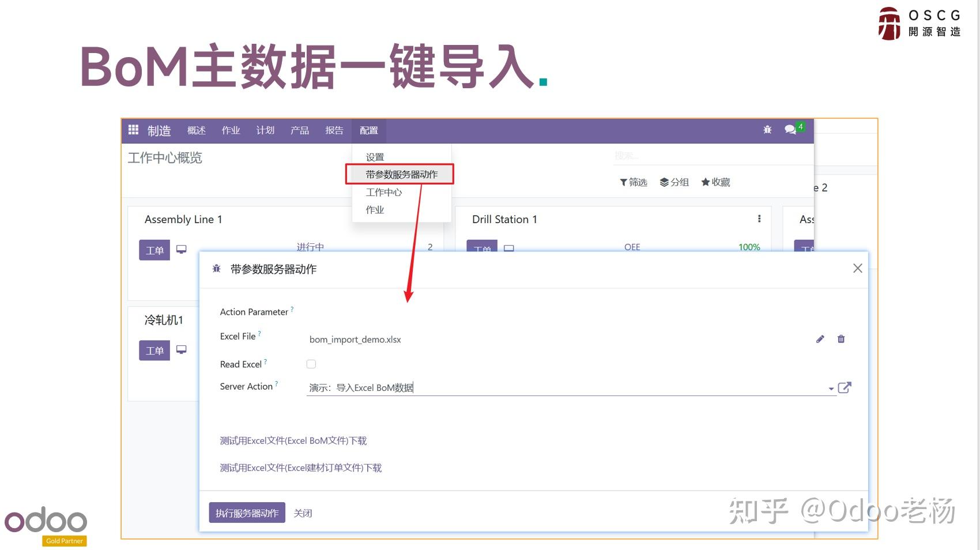980x550 pixels.
Task: Click the 搜索 search input field
Action: pyautogui.click(x=680, y=155)
